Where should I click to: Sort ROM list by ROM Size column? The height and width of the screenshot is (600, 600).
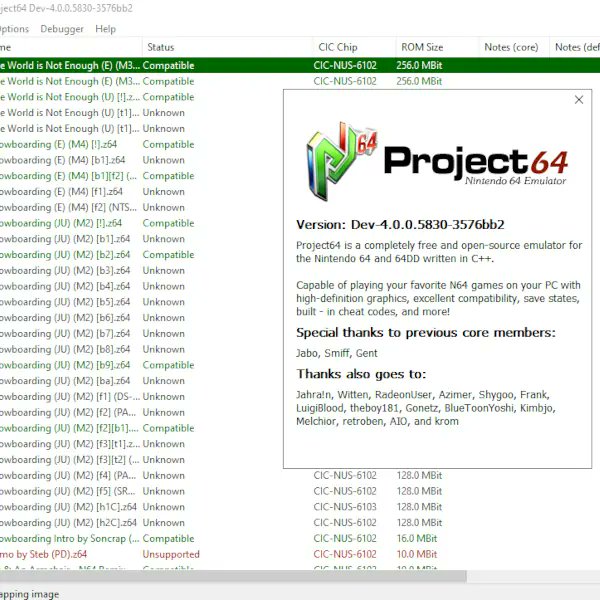(x=437, y=47)
